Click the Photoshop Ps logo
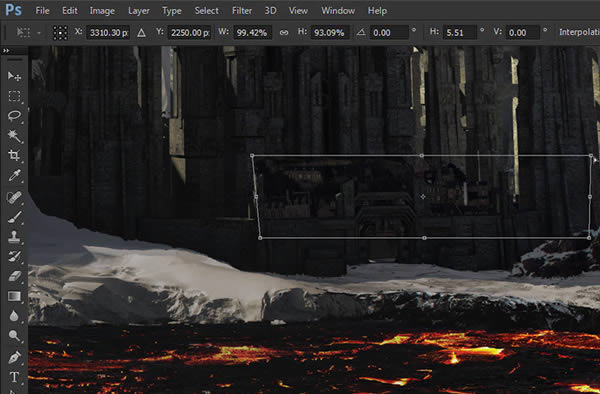This screenshot has width=600, height=394. tap(13, 10)
